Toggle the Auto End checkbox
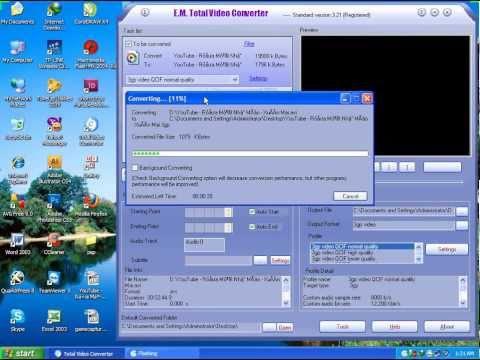480x360 pixels. click(x=252, y=227)
